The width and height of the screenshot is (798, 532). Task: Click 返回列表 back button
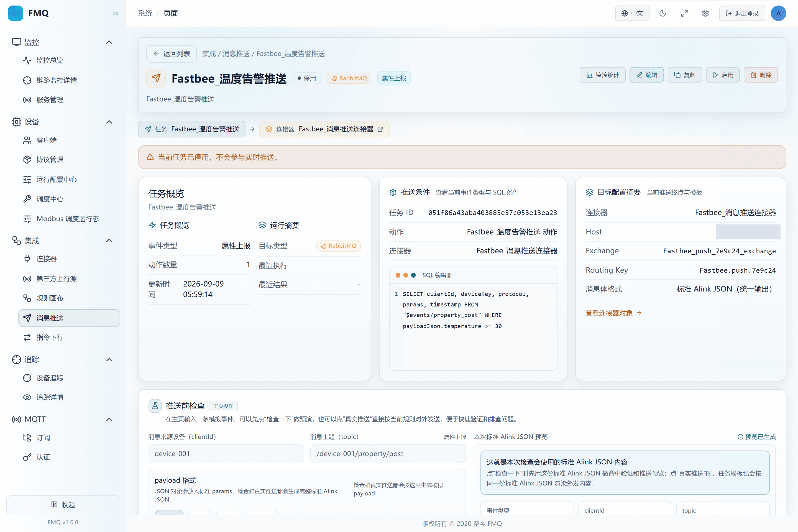click(171, 53)
